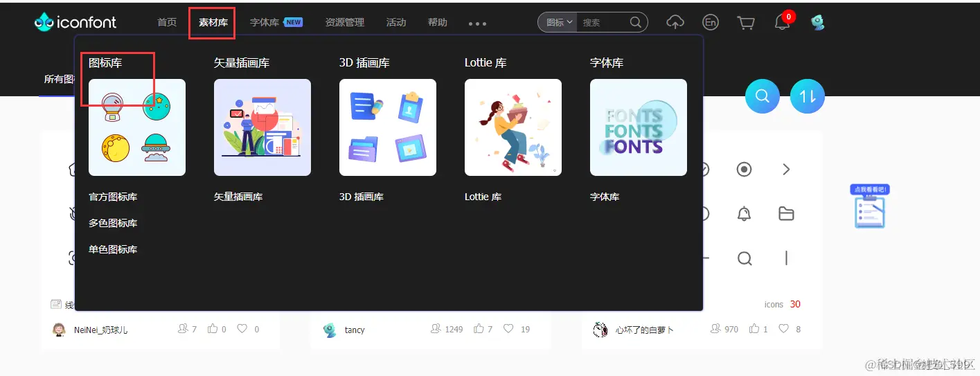This screenshot has width=980, height=376.
Task: Open the 矢量插画库 link under thumbnail
Action: [238, 197]
